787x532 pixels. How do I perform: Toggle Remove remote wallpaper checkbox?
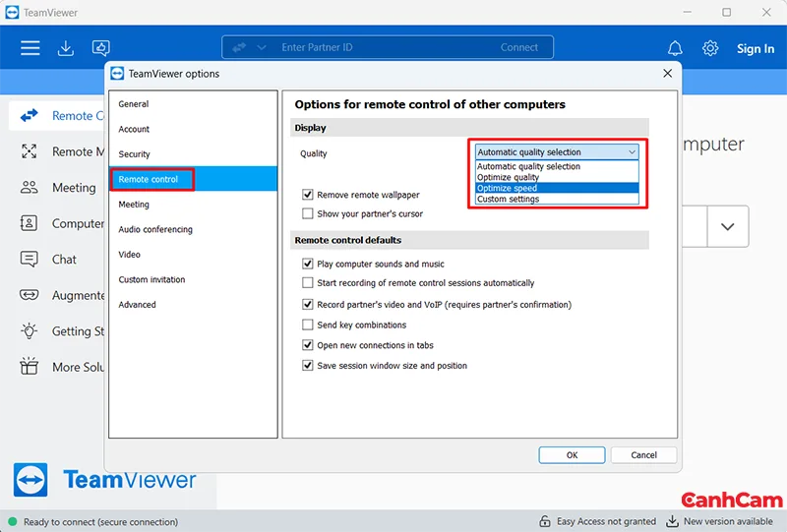point(308,195)
